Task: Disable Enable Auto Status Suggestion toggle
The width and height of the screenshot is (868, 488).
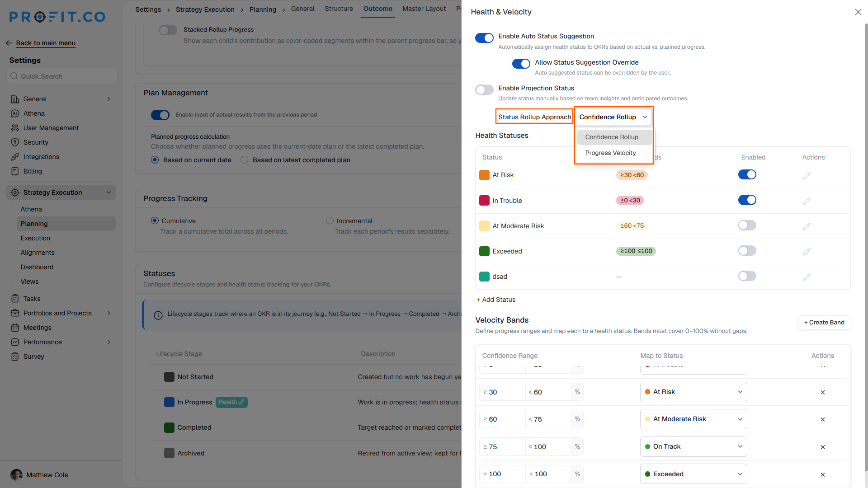Action: click(x=484, y=38)
